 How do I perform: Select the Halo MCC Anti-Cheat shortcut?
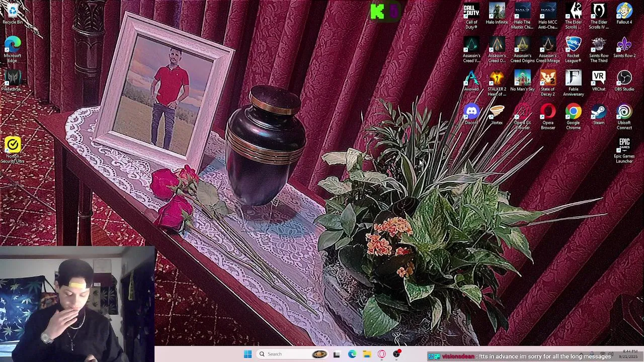[548, 16]
